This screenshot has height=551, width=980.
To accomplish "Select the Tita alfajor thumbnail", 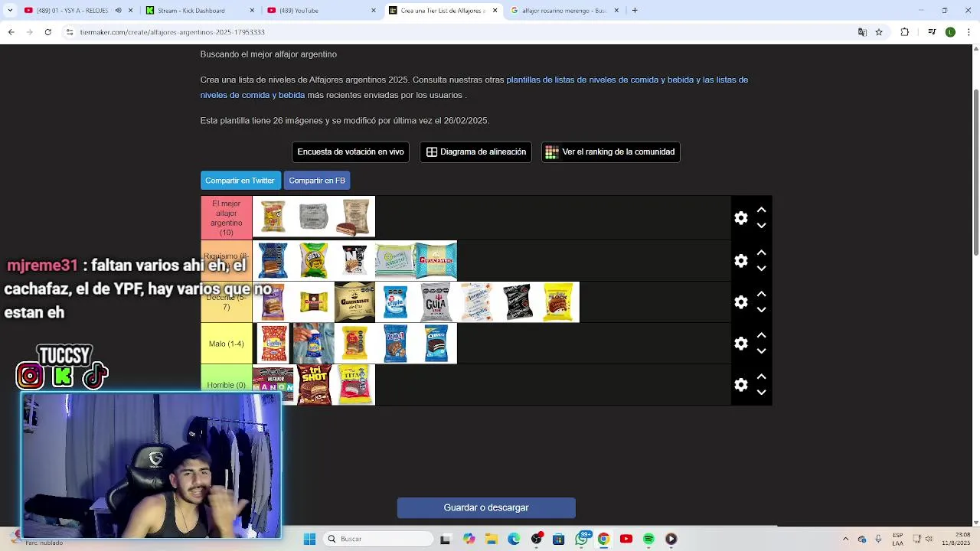I will click(x=354, y=385).
